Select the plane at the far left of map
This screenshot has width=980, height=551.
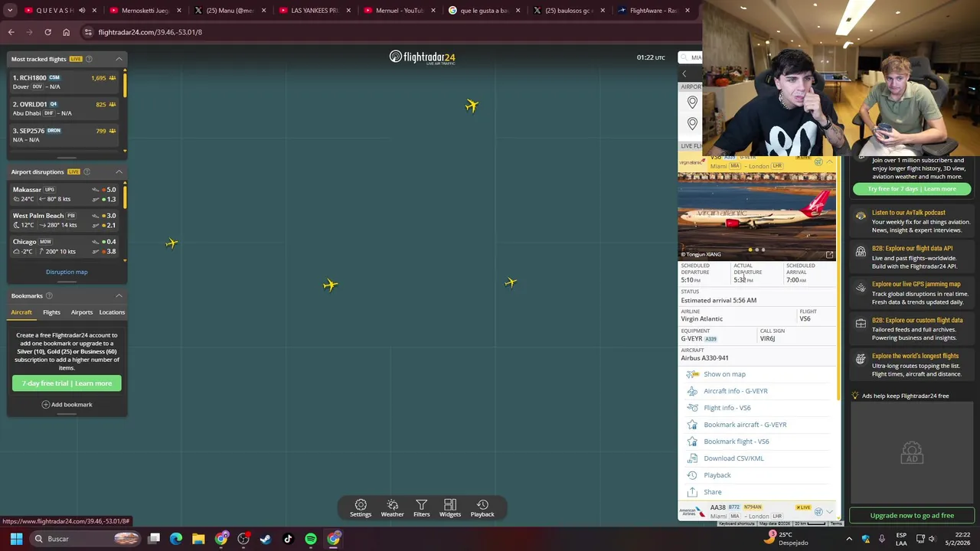(171, 243)
